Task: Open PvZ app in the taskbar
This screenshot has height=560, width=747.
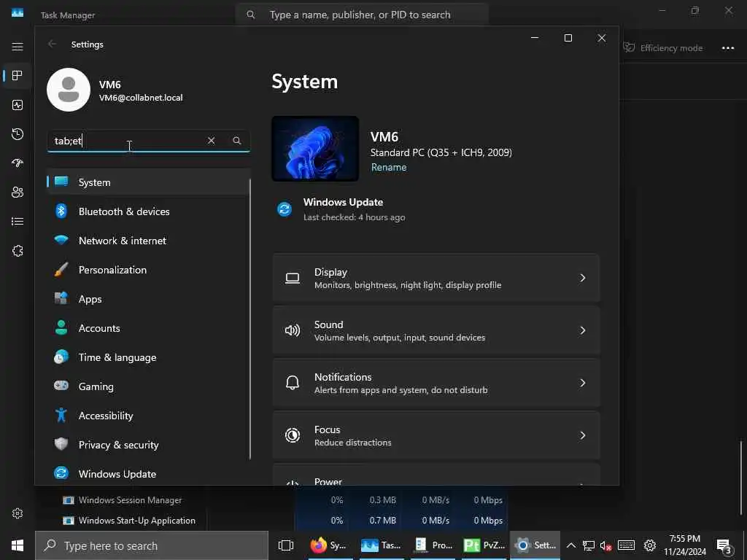Action: [484, 545]
